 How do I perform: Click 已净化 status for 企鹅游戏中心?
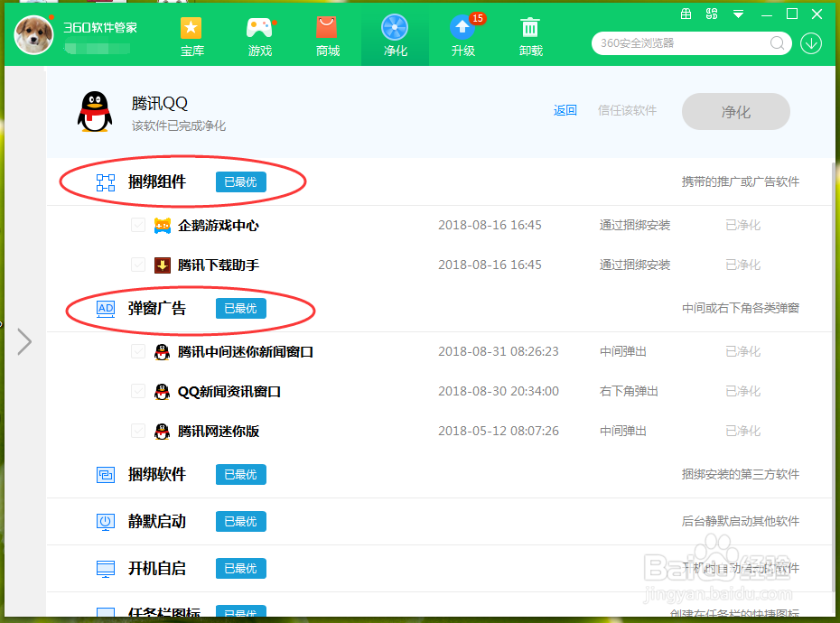coord(742,225)
